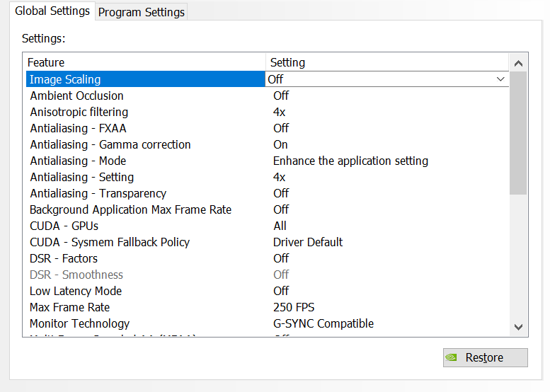
Task: Open the Image Scaling setting dropdown
Action: point(500,79)
